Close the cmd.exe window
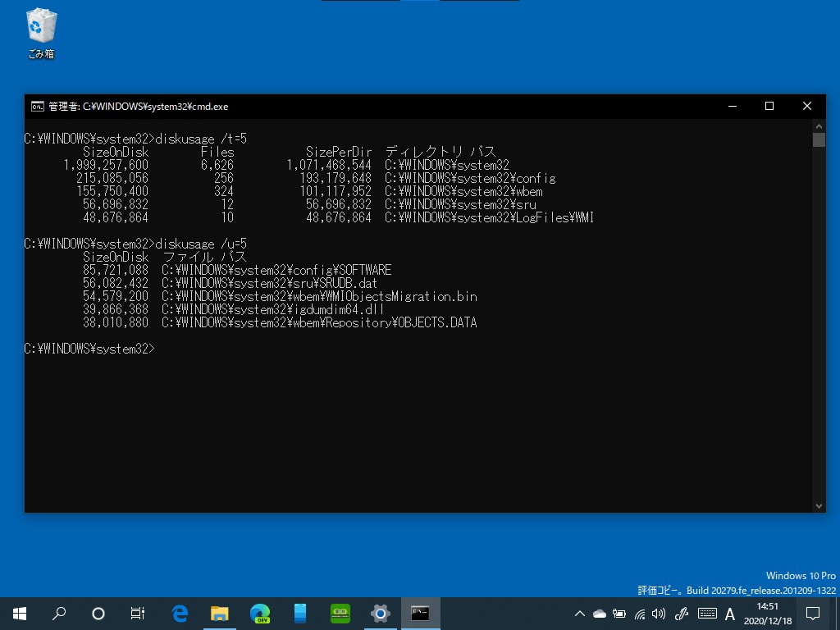The image size is (840, 630). (807, 106)
